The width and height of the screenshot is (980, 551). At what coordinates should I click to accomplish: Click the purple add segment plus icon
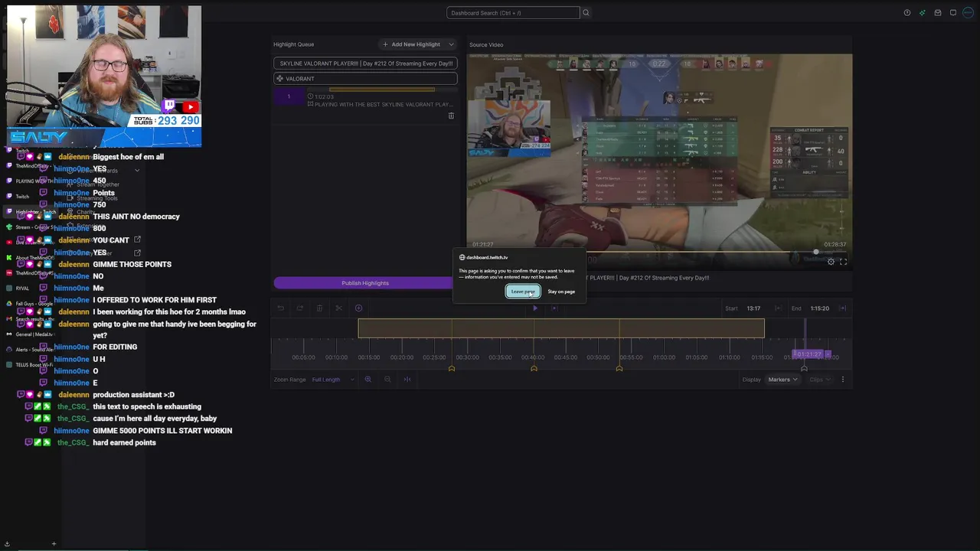pos(358,308)
